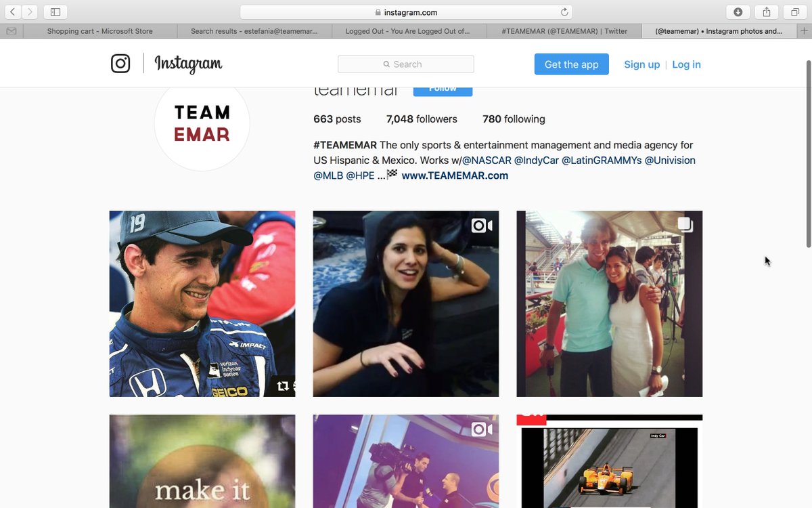Open the Safari downloads button
812x508 pixels.
(x=738, y=12)
